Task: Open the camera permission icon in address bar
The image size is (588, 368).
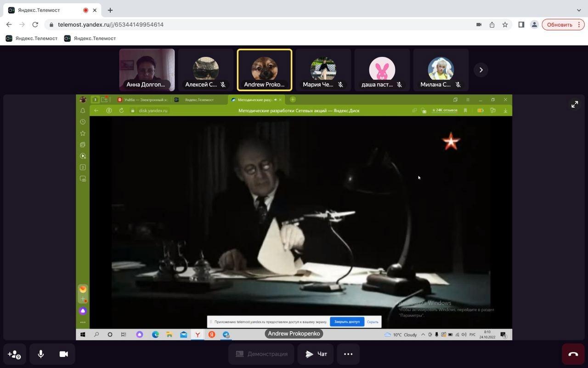Action: pos(479,25)
